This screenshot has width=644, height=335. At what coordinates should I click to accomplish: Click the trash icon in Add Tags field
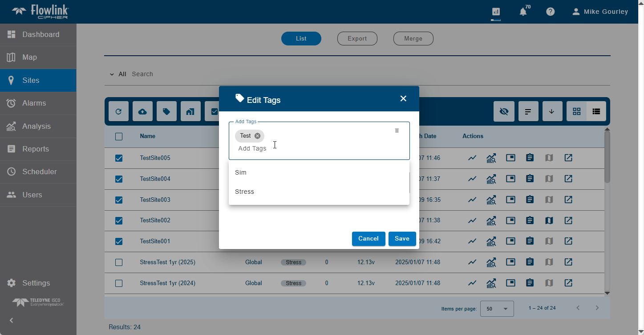click(397, 131)
